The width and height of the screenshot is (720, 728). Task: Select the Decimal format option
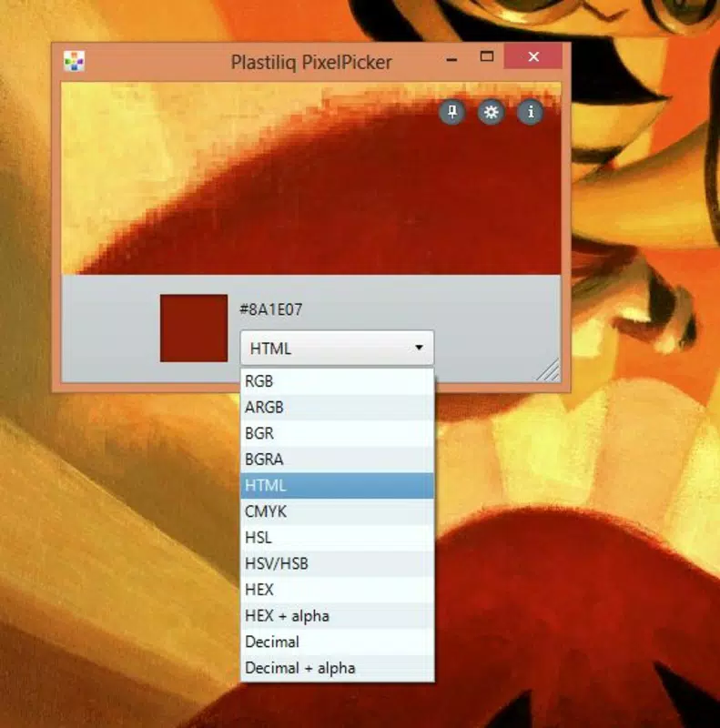coord(337,642)
